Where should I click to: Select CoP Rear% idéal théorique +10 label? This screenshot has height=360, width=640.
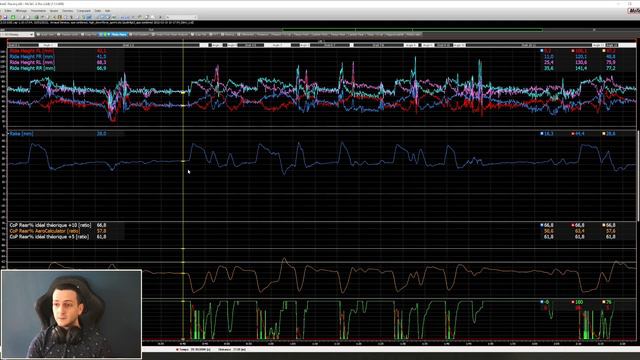[50, 225]
